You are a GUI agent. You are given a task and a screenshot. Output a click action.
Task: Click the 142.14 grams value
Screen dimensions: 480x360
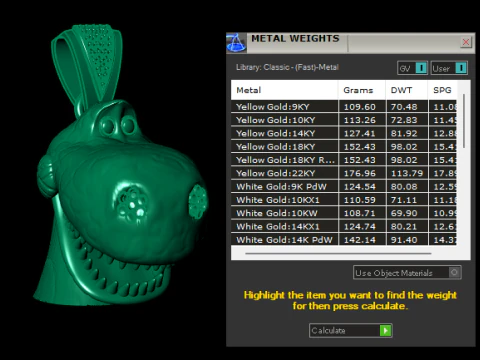360,240
